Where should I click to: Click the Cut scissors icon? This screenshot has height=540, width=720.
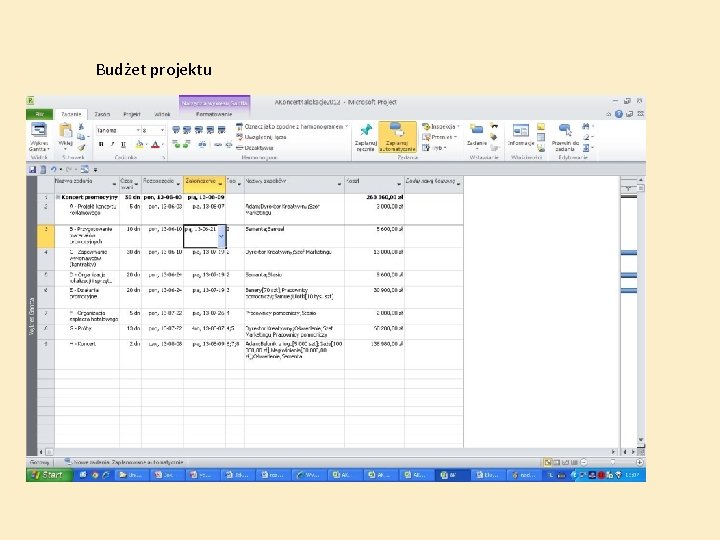point(81,127)
